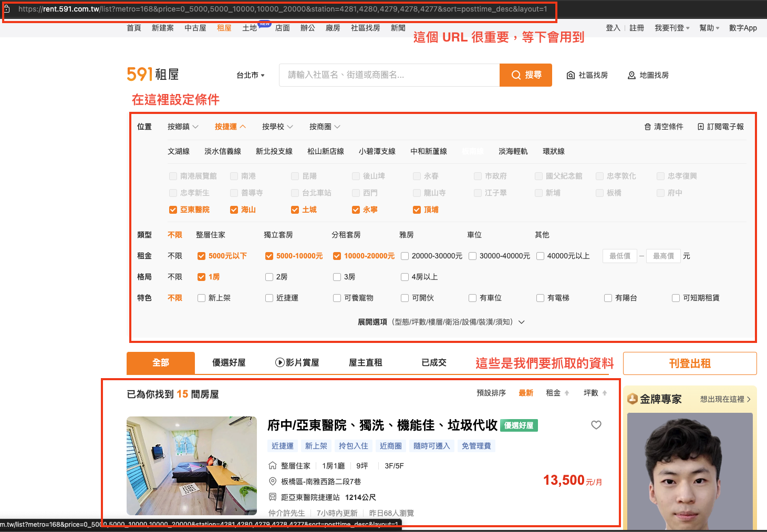Image resolution: width=767 pixels, height=532 pixels.
Task: Select 淡水信義線 metro line
Action: 223,151
